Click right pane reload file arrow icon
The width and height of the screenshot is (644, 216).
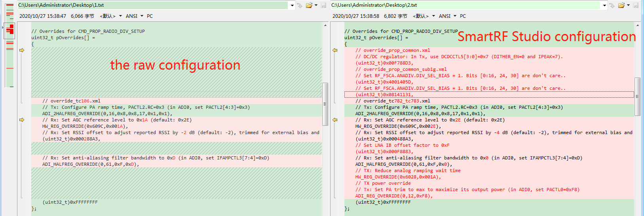pos(612,5)
